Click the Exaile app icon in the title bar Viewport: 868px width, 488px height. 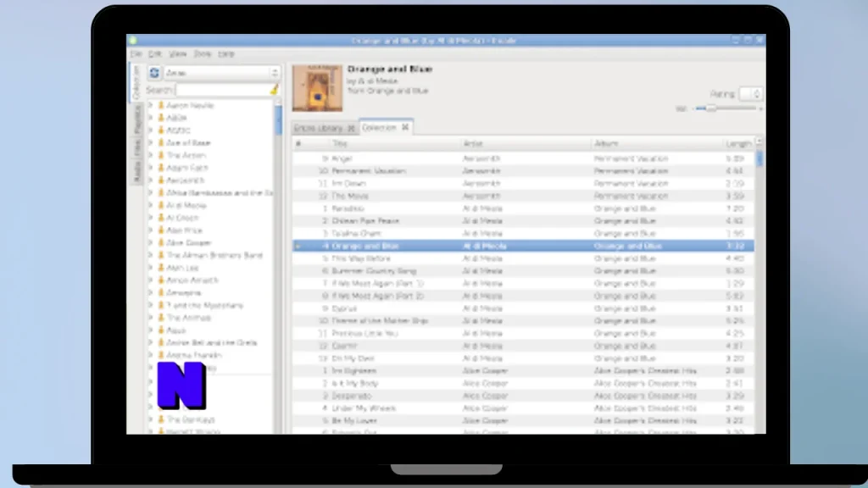point(133,41)
